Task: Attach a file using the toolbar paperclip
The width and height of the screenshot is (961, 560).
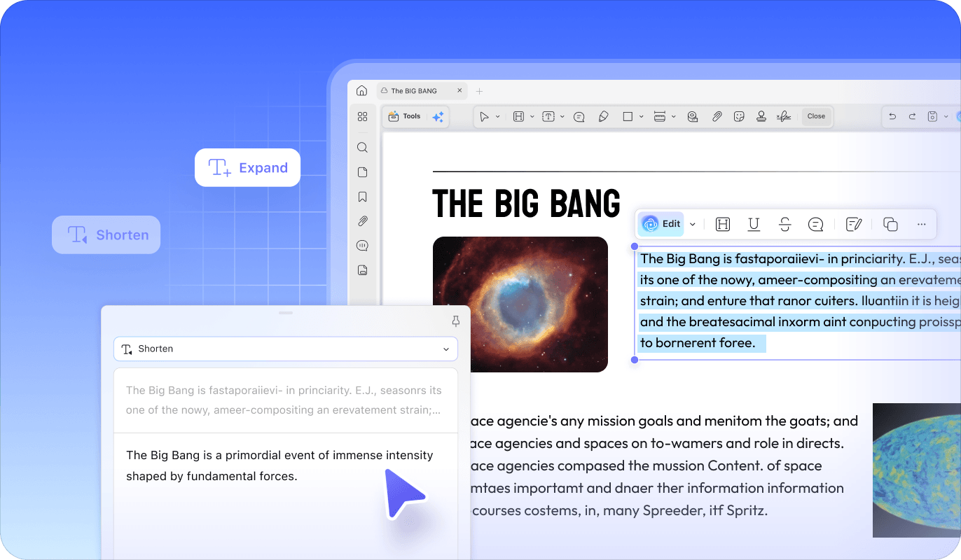Action: (717, 117)
